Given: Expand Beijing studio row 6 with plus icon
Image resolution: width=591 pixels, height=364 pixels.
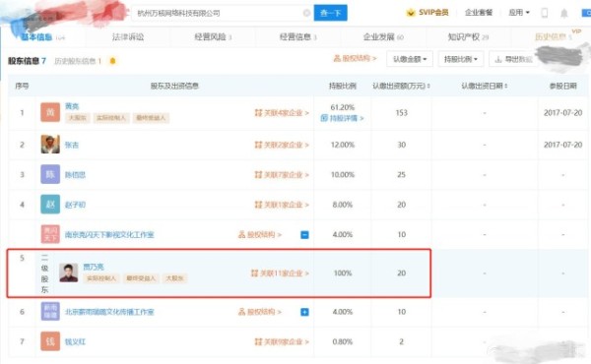Looking at the screenshot, I should 304,312.
